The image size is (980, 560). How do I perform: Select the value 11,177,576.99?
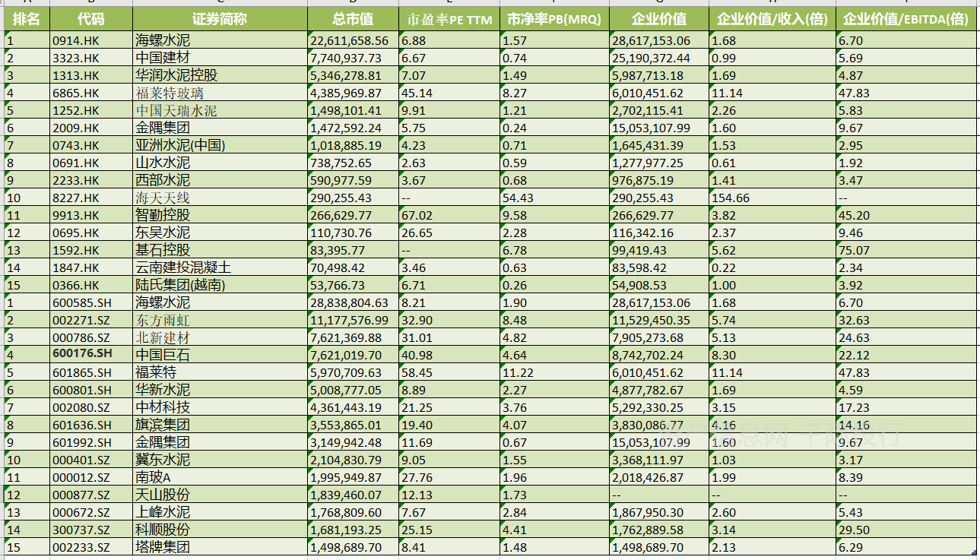tap(353, 321)
